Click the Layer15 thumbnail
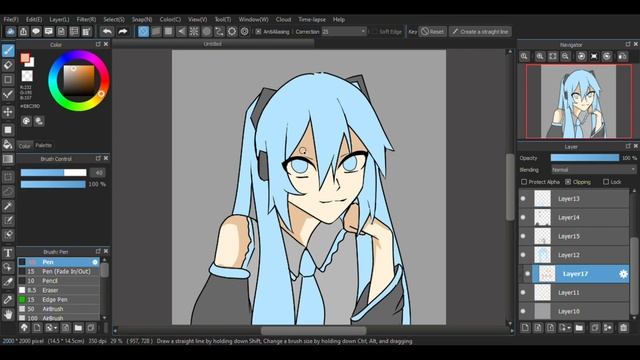 [542, 236]
